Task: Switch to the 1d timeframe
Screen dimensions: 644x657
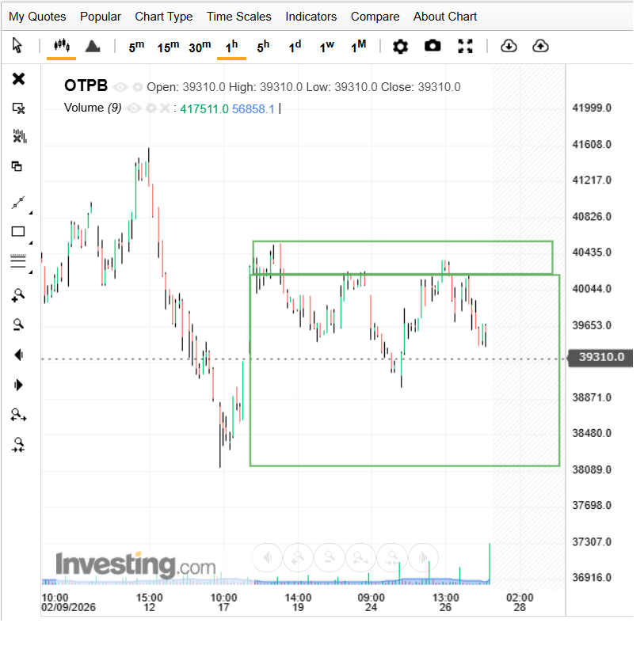Action: point(295,47)
